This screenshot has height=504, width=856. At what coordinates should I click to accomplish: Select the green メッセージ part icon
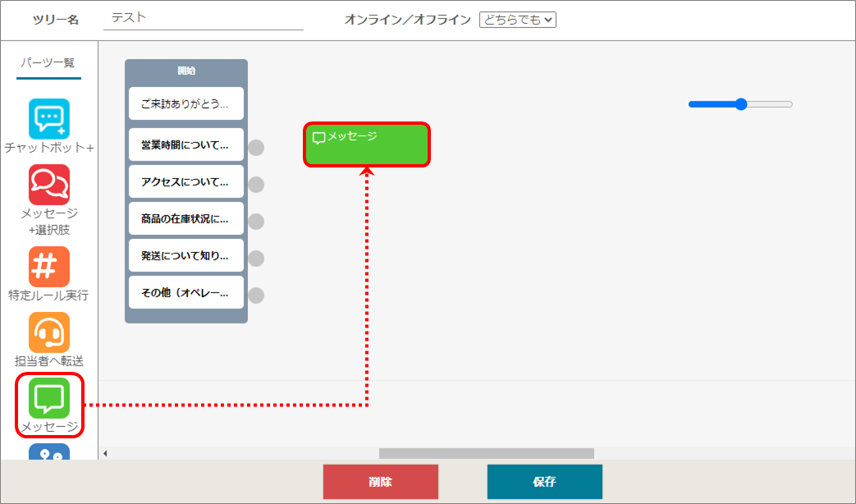coord(49,398)
